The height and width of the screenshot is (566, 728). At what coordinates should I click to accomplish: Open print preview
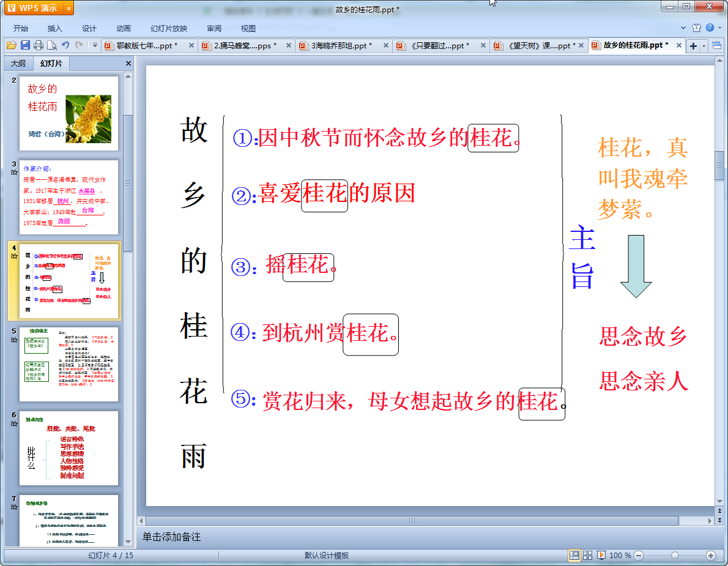pyautogui.click(x=51, y=45)
